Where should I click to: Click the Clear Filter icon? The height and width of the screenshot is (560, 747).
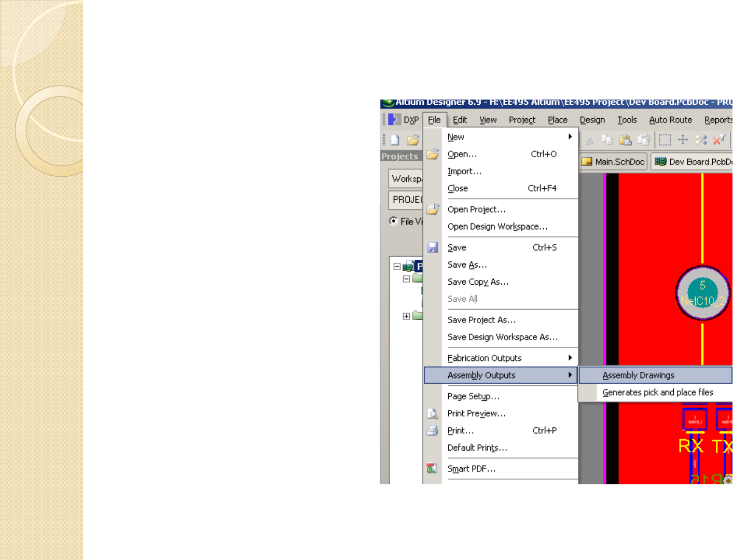pyautogui.click(x=719, y=139)
